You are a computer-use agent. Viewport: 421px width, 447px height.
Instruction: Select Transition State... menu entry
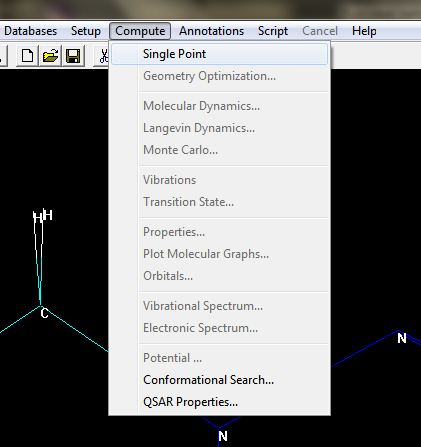point(220,202)
